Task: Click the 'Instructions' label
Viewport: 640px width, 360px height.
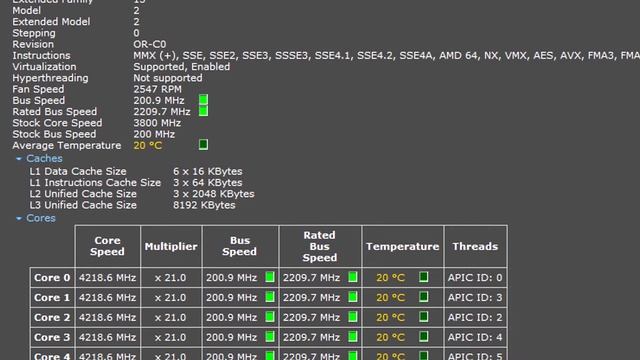Action: pos(41,56)
